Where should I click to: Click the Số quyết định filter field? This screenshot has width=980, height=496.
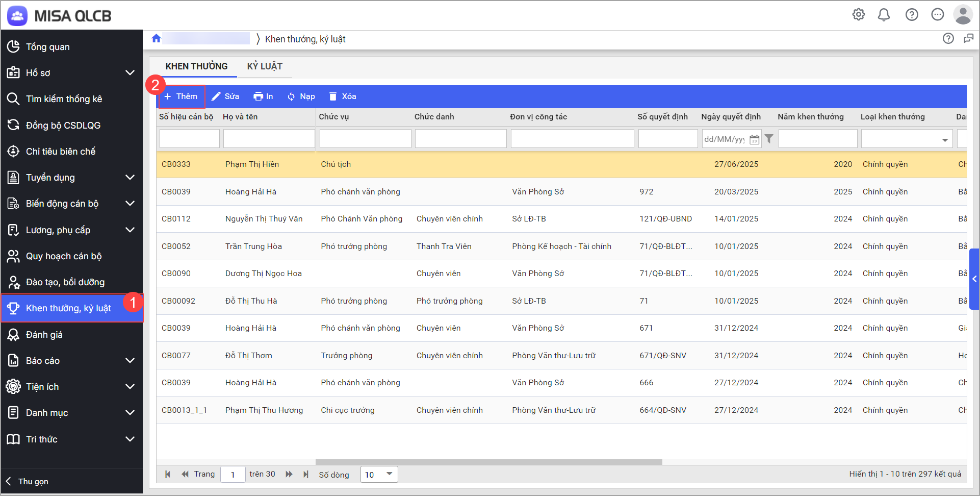pos(668,139)
